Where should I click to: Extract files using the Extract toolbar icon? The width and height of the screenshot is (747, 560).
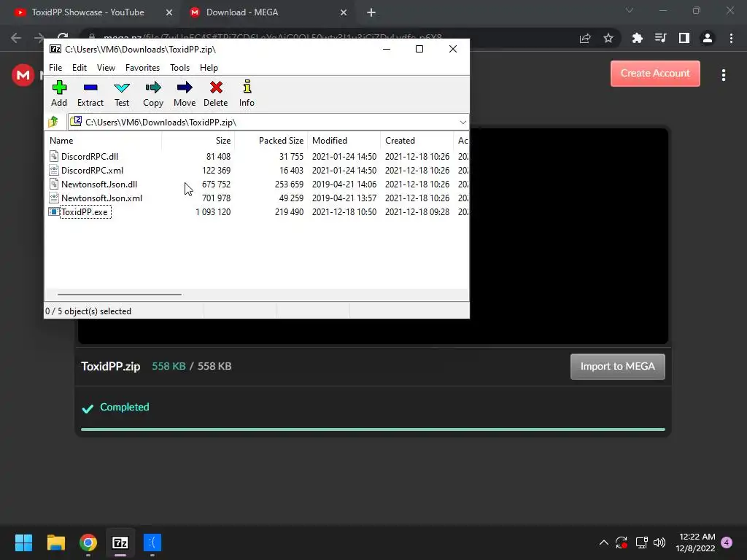tap(90, 93)
